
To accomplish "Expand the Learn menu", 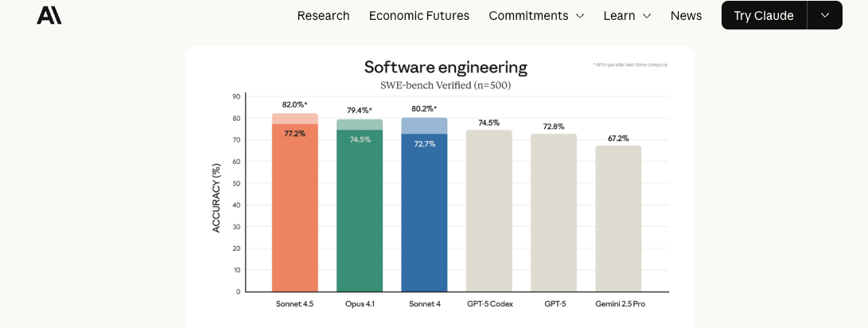I will pyautogui.click(x=627, y=15).
